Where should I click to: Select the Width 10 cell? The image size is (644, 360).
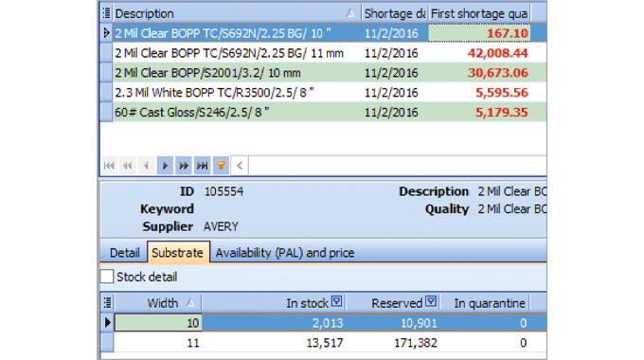tap(158, 323)
